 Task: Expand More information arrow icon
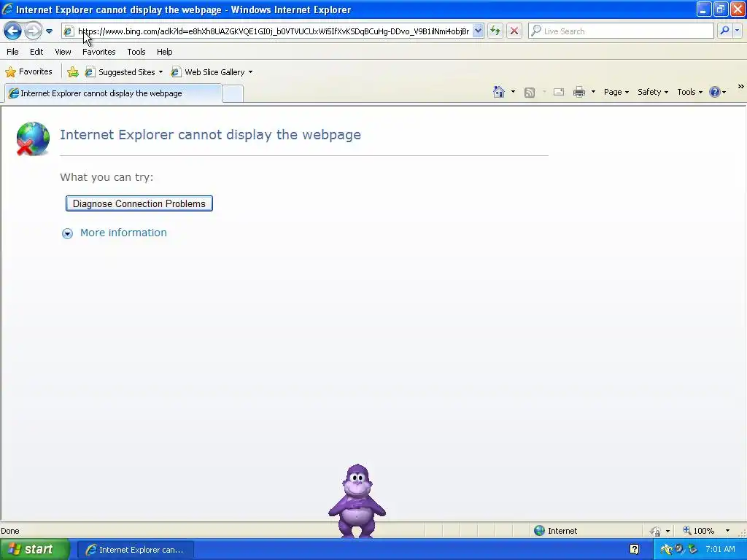67,233
